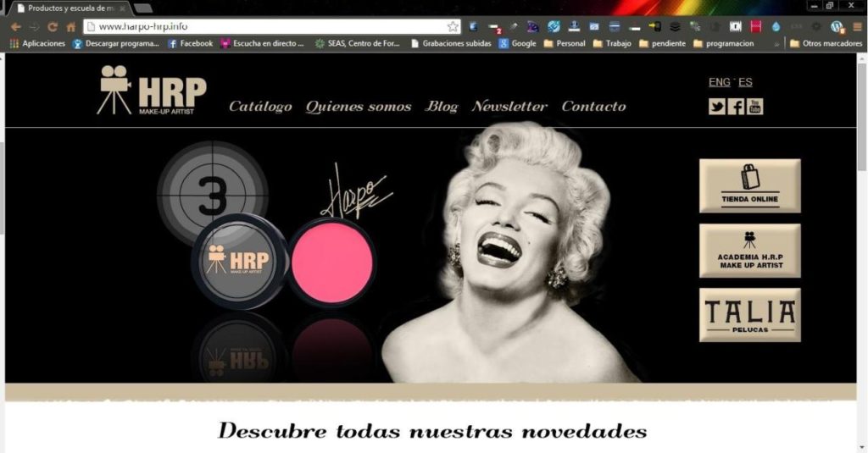The width and height of the screenshot is (868, 453).
Task: Click the browser reload button
Action: click(53, 27)
